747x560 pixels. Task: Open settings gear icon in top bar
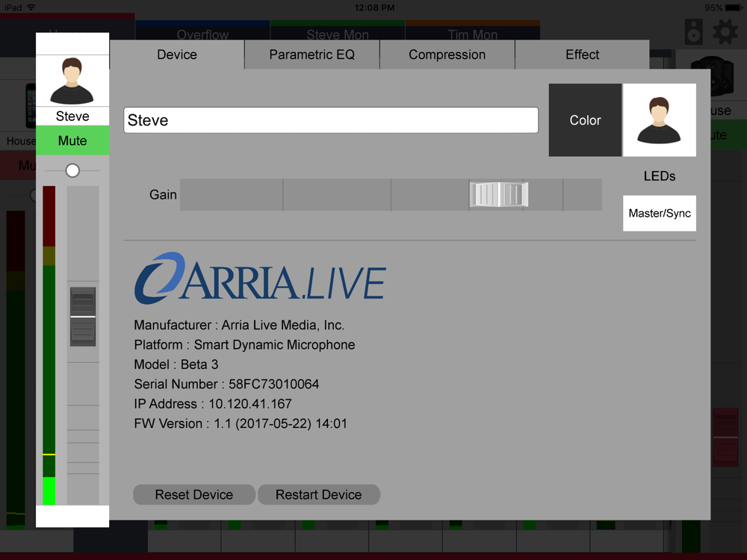click(725, 32)
